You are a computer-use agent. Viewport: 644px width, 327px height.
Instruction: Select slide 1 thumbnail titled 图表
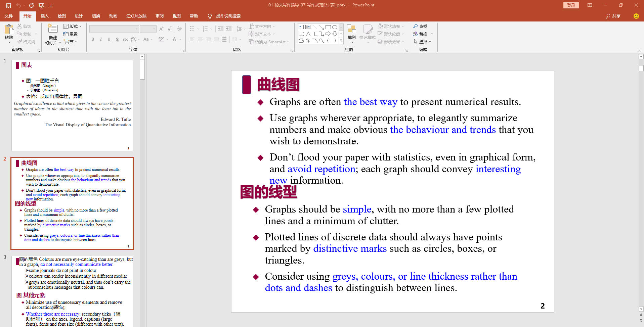(x=72, y=105)
